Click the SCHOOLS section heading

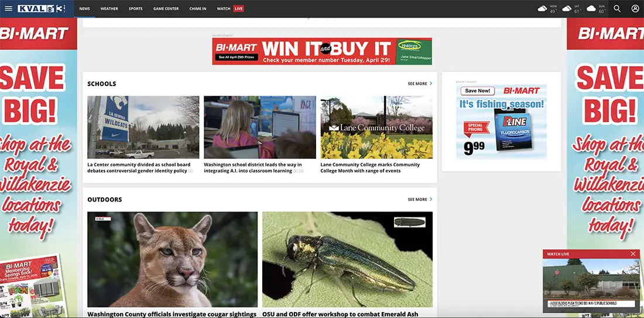[102, 83]
